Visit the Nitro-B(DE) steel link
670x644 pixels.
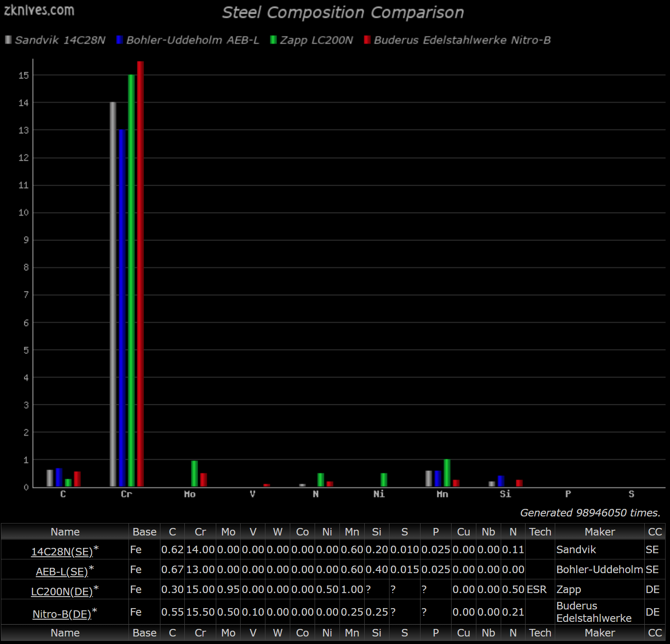click(62, 614)
